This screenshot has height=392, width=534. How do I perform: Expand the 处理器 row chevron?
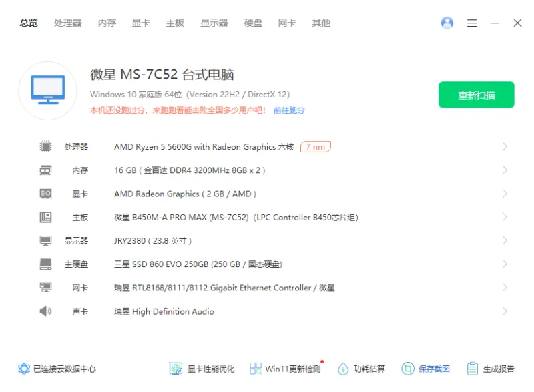tap(505, 146)
